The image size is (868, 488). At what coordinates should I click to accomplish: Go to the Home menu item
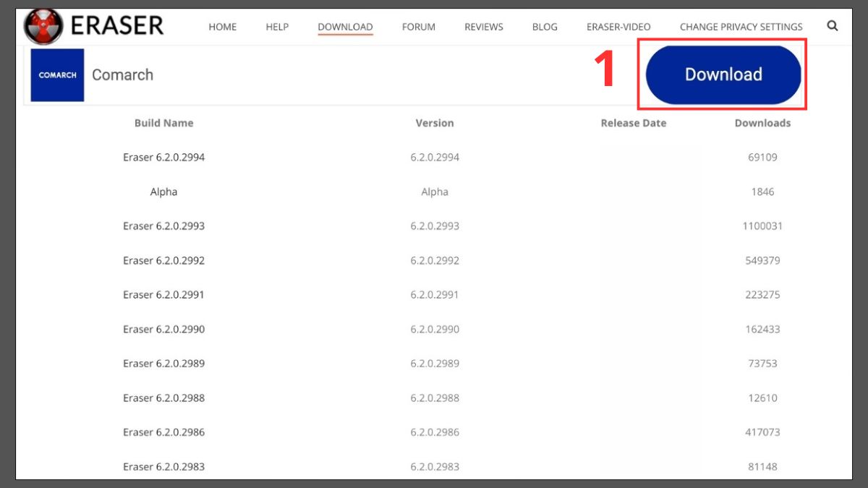point(223,27)
